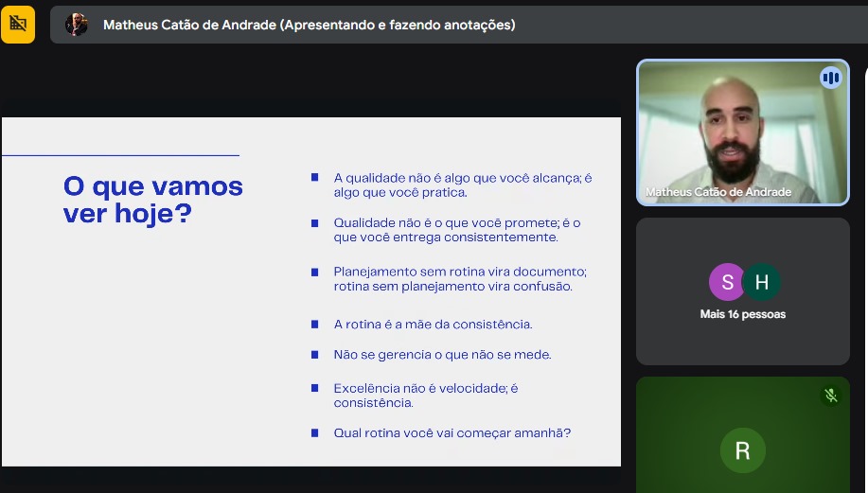Click the first bullet about A qualidade não é algo

point(462,185)
